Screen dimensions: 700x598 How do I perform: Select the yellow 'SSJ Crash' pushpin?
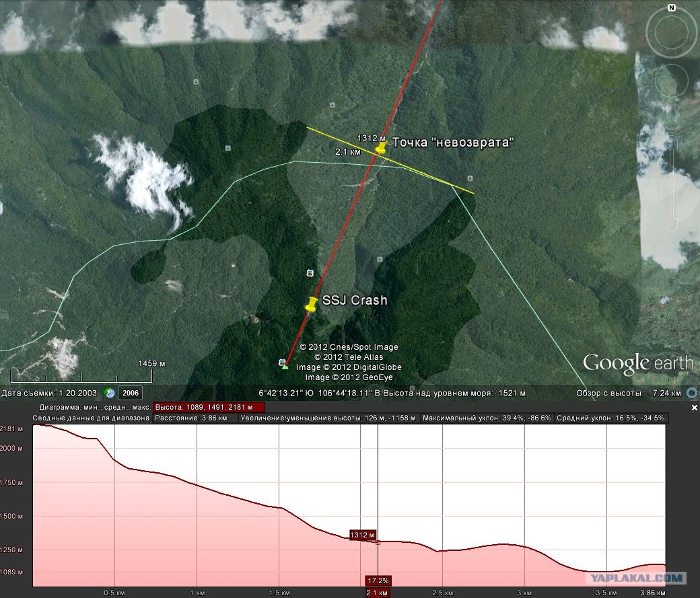click(x=311, y=304)
